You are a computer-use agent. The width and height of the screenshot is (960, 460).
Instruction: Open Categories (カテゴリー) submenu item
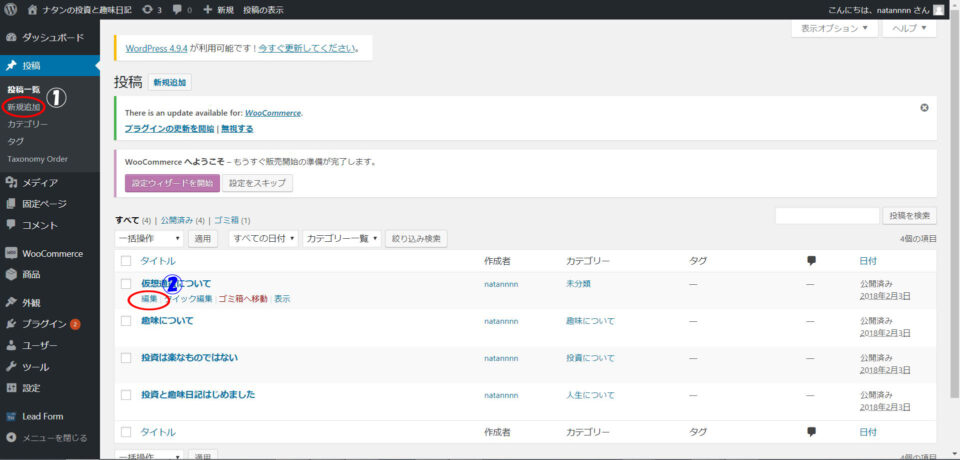28,124
